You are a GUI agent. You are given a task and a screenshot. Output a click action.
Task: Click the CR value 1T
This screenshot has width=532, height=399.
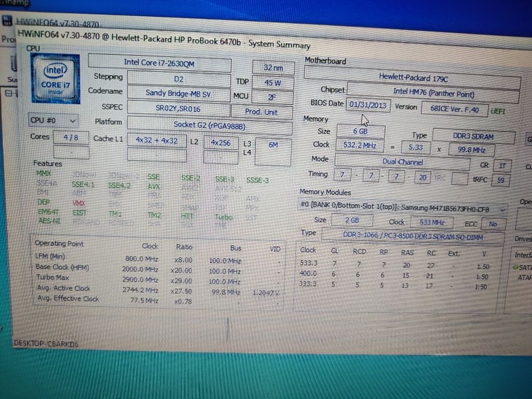click(502, 165)
